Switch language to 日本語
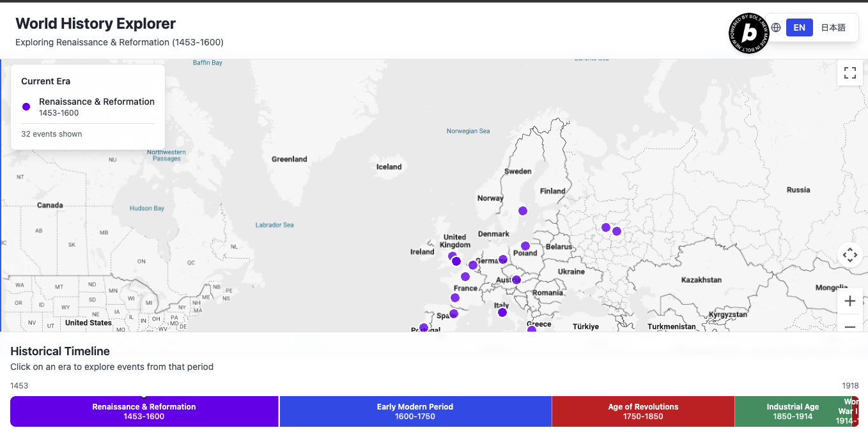This screenshot has width=868, height=437. click(833, 27)
